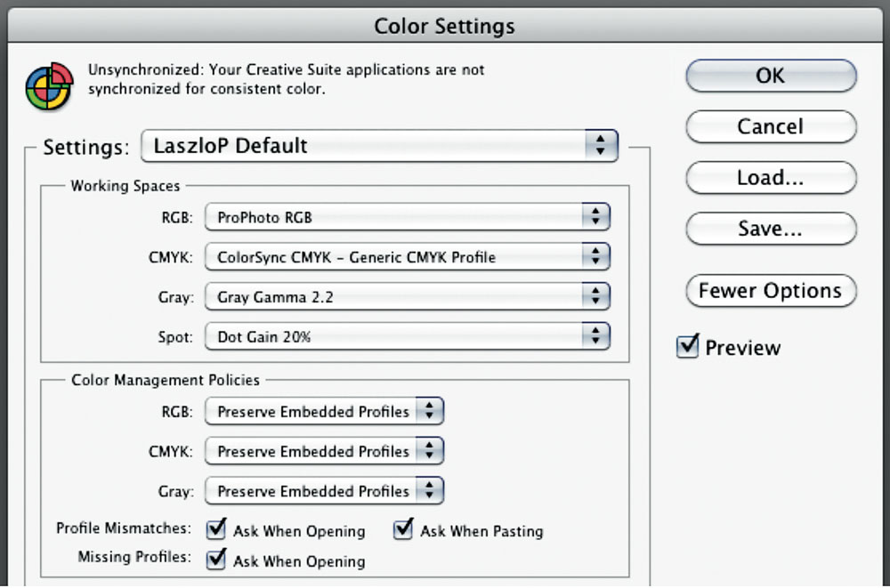The height and width of the screenshot is (588, 890).
Task: Click the Color Settings title bar
Action: [445, 26]
